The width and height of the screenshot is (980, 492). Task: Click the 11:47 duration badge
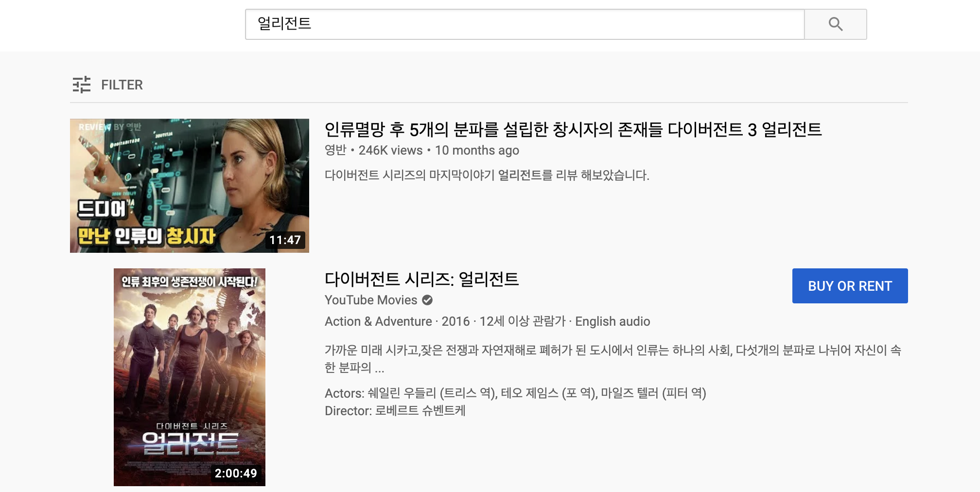tap(285, 240)
